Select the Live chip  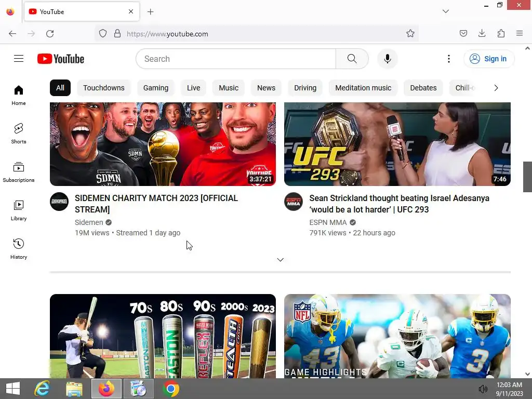[x=193, y=88]
